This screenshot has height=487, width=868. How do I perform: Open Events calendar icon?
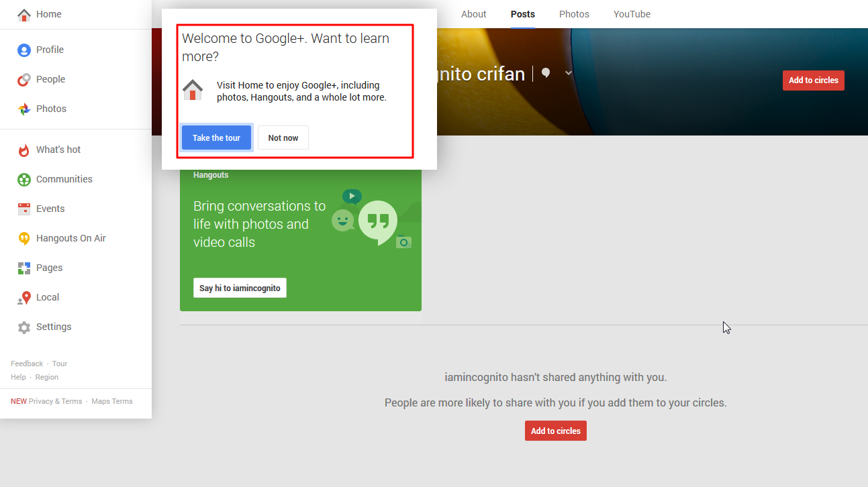[24, 209]
